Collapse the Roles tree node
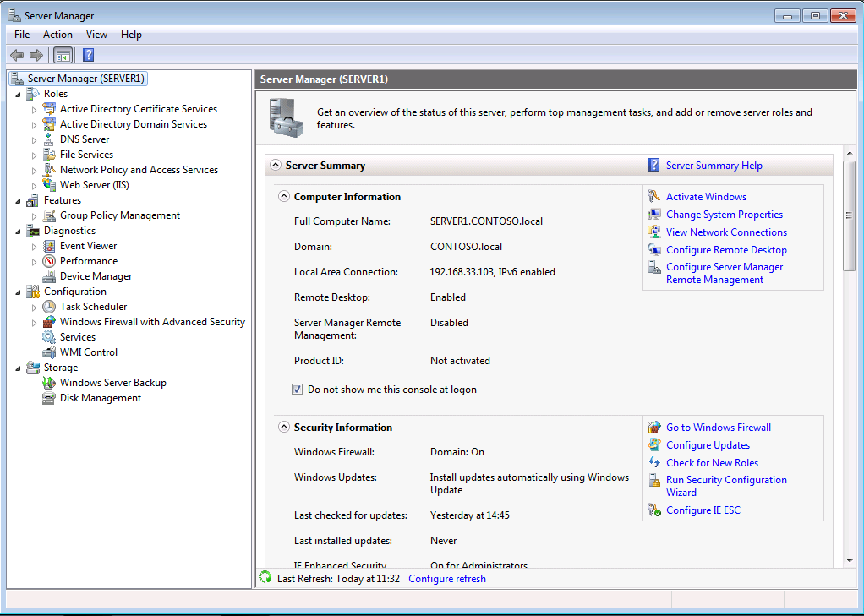Image resolution: width=864 pixels, height=616 pixels. click(19, 94)
